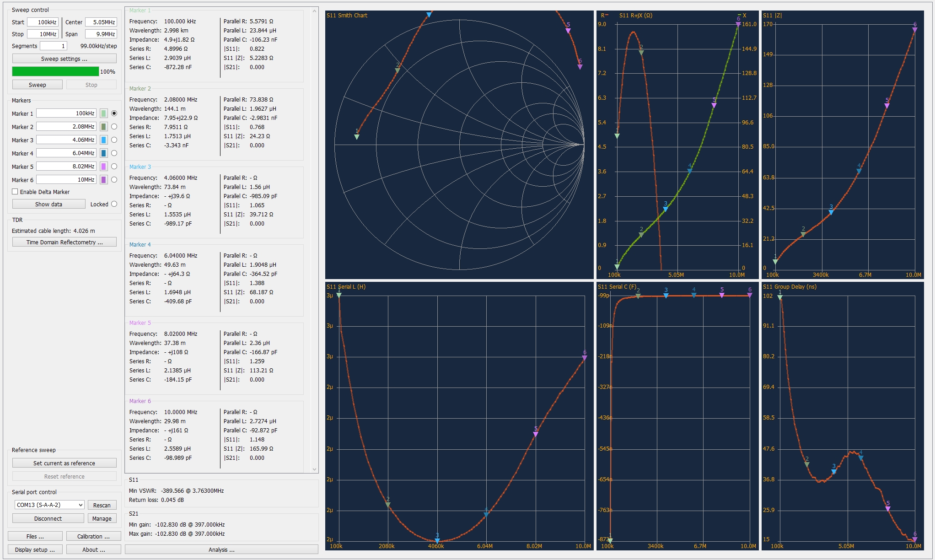Select Marker 5 radio button
935x560 pixels.
pos(114,166)
